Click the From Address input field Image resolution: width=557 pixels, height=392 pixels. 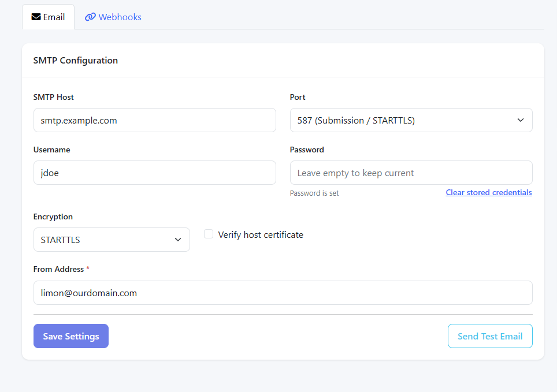(x=283, y=293)
